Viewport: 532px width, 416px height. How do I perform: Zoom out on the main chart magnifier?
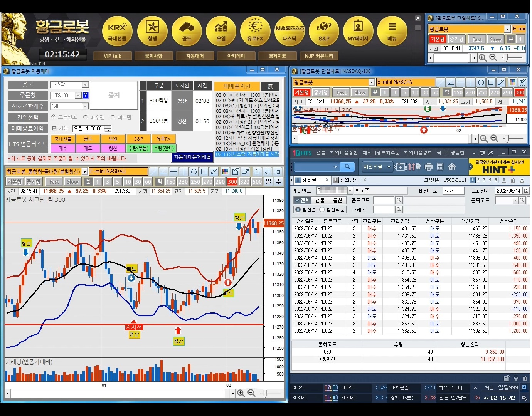(x=251, y=393)
